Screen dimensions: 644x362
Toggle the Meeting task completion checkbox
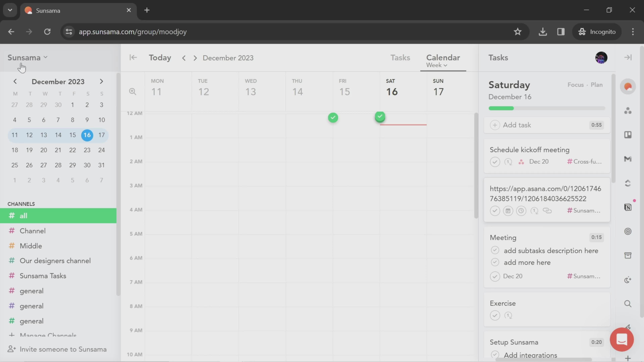(x=495, y=276)
